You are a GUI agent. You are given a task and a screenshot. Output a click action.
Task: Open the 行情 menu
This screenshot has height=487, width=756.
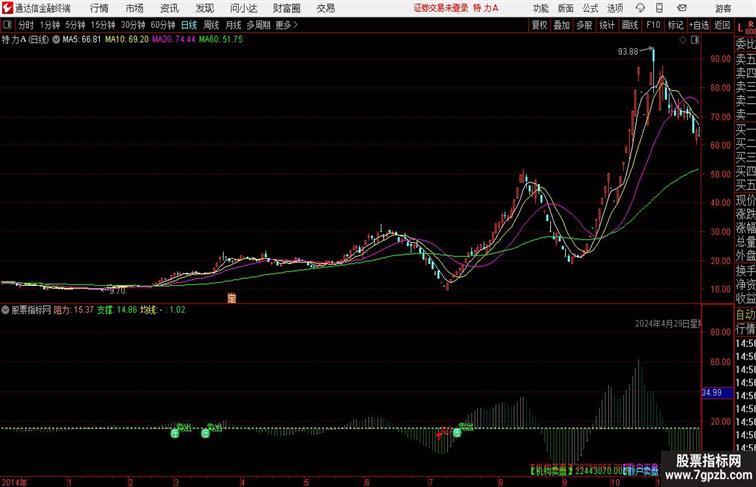point(99,8)
